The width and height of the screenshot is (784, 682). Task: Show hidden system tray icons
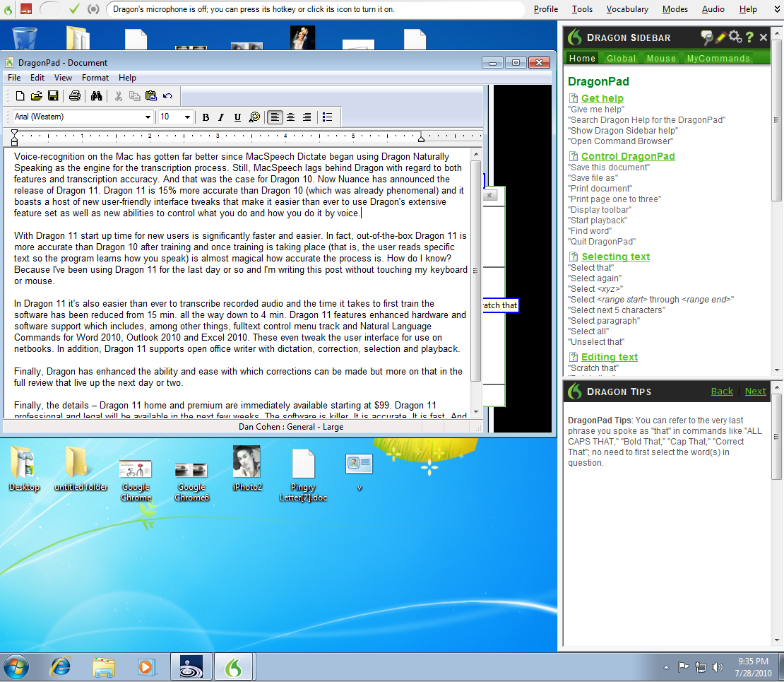pos(666,667)
